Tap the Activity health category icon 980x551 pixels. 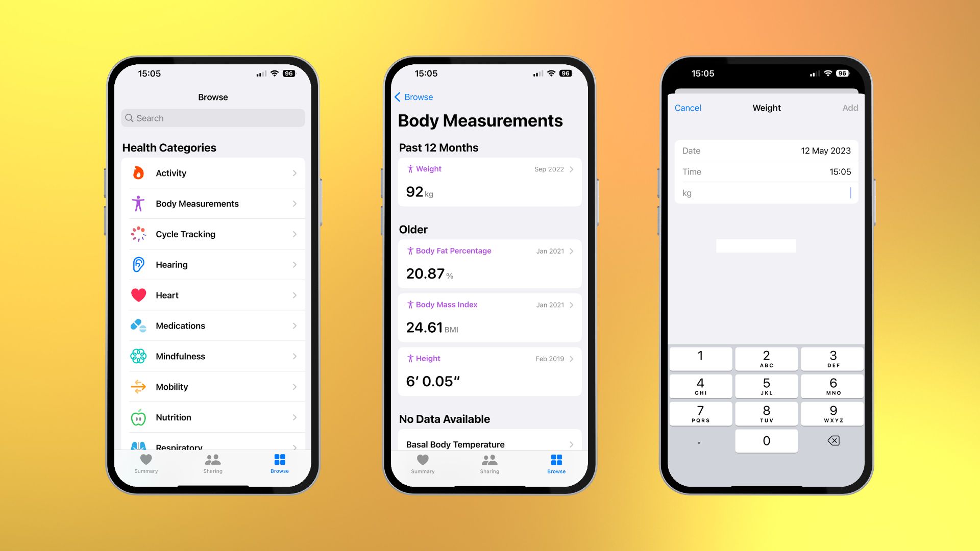pyautogui.click(x=138, y=173)
